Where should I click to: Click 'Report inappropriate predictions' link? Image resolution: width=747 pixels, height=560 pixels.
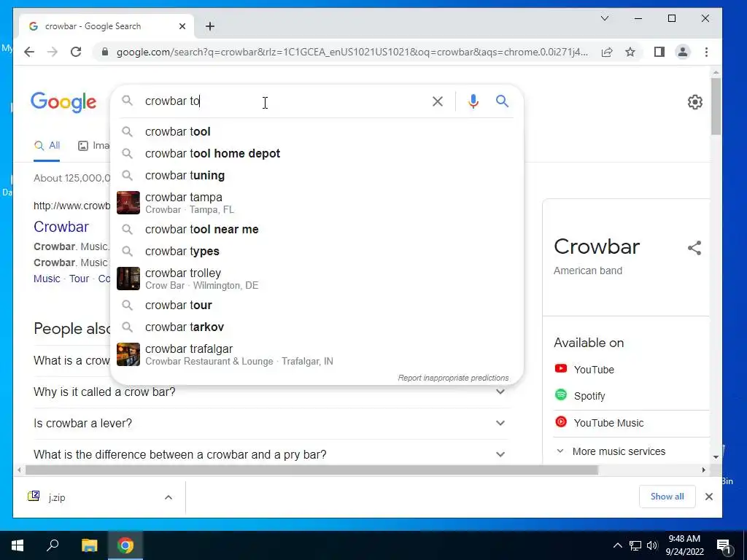click(x=453, y=378)
